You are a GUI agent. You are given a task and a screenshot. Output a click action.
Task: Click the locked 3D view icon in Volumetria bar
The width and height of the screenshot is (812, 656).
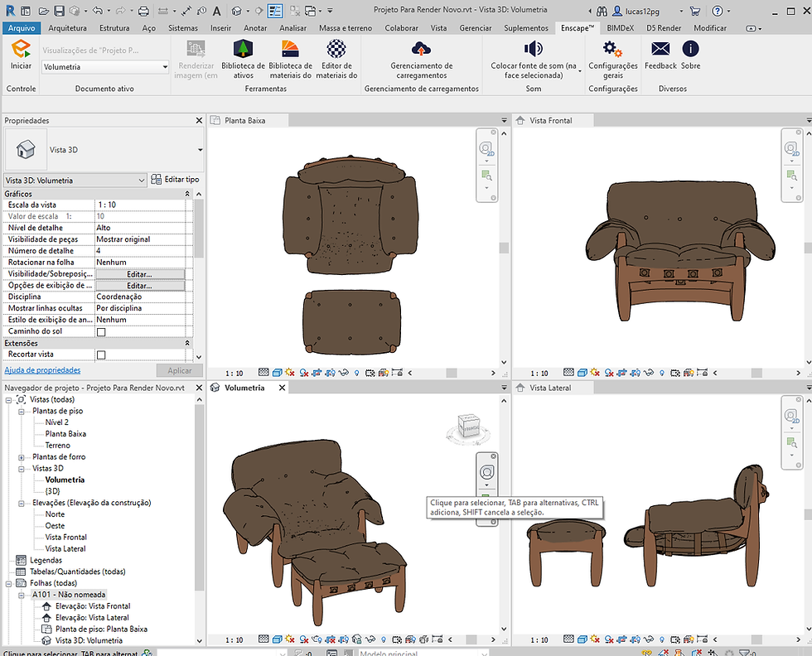pyautogui.click(x=356, y=639)
